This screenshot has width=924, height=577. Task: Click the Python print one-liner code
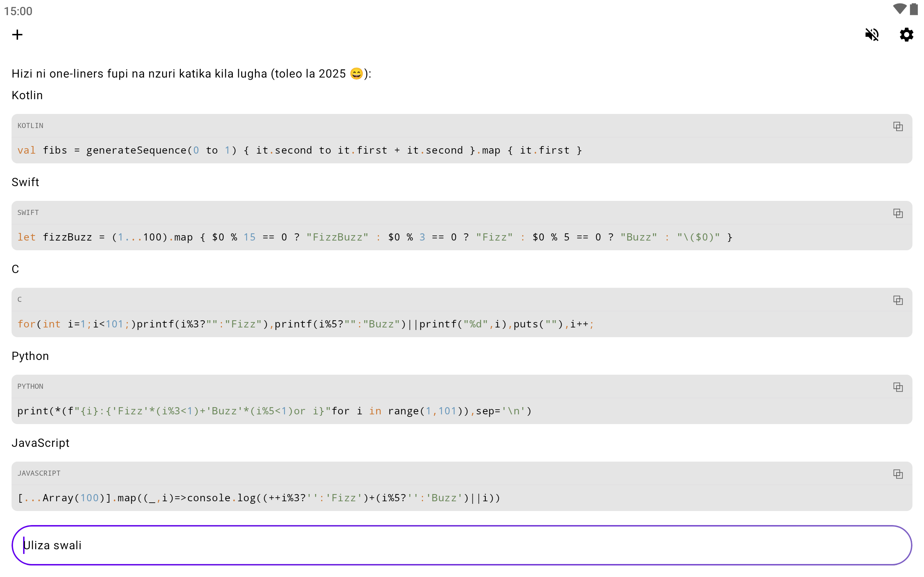tap(274, 411)
